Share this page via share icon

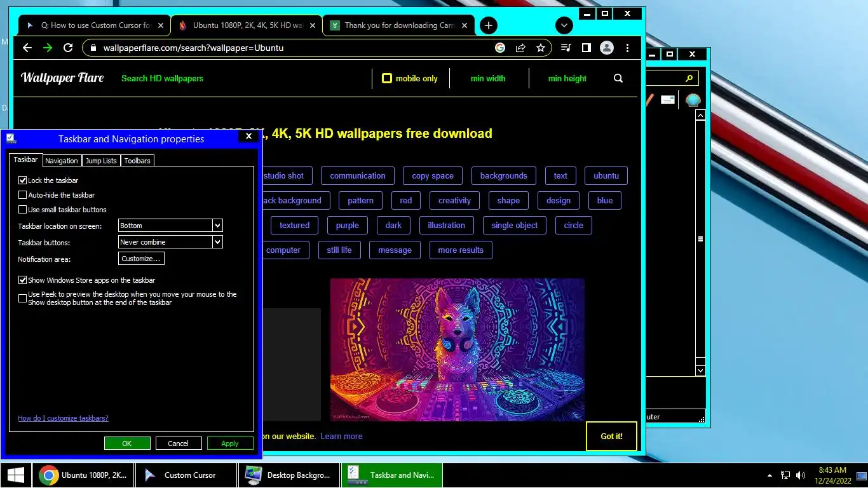click(x=520, y=48)
